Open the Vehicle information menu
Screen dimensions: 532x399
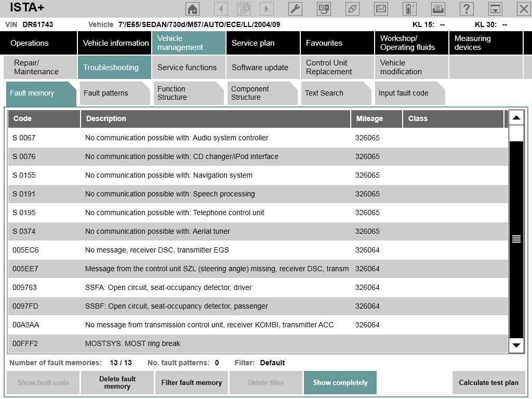[x=115, y=43]
